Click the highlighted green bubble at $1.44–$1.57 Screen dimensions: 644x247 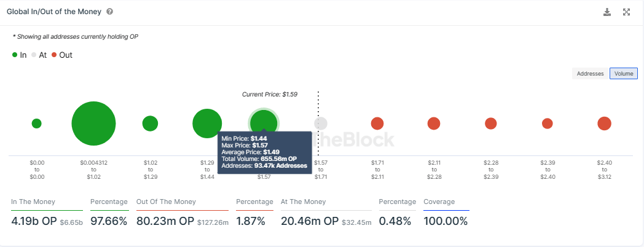[x=264, y=122]
